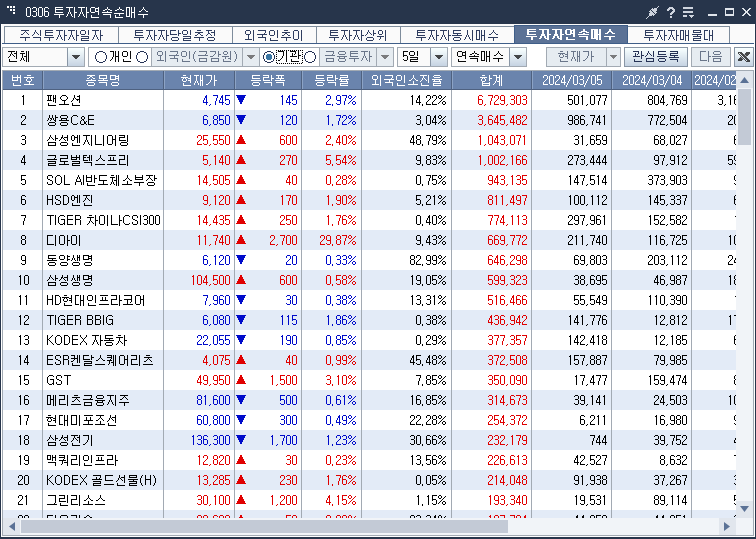Click the 2024/03/05 column header
Image resolution: width=756 pixels, height=539 pixels.
pyautogui.click(x=572, y=80)
